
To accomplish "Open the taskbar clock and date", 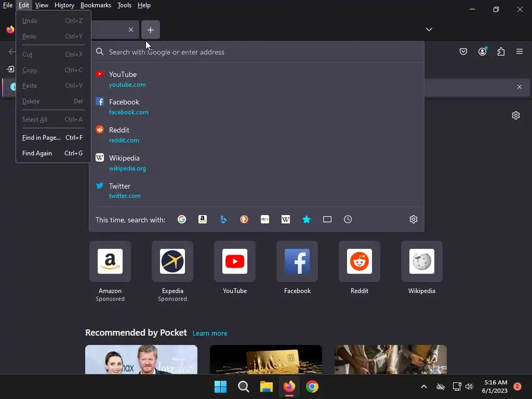I will [x=495, y=387].
